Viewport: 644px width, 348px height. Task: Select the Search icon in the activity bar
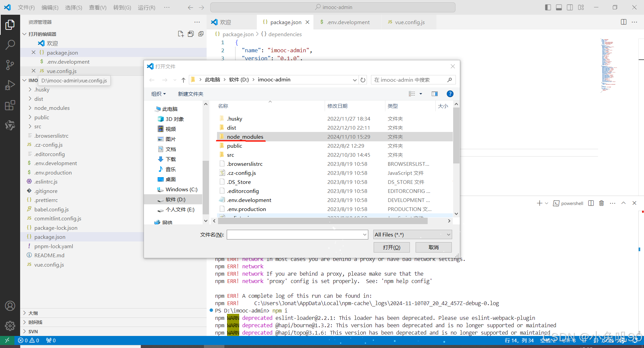pyautogui.click(x=10, y=44)
